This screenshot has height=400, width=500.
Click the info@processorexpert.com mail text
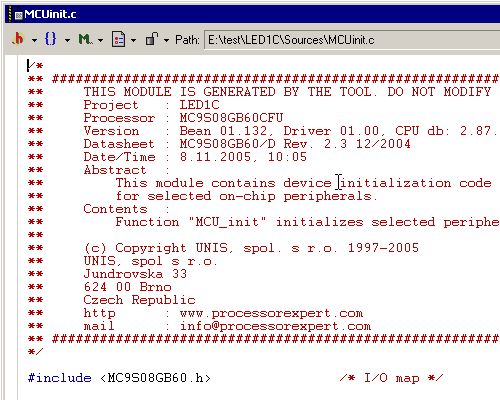[x=275, y=326]
